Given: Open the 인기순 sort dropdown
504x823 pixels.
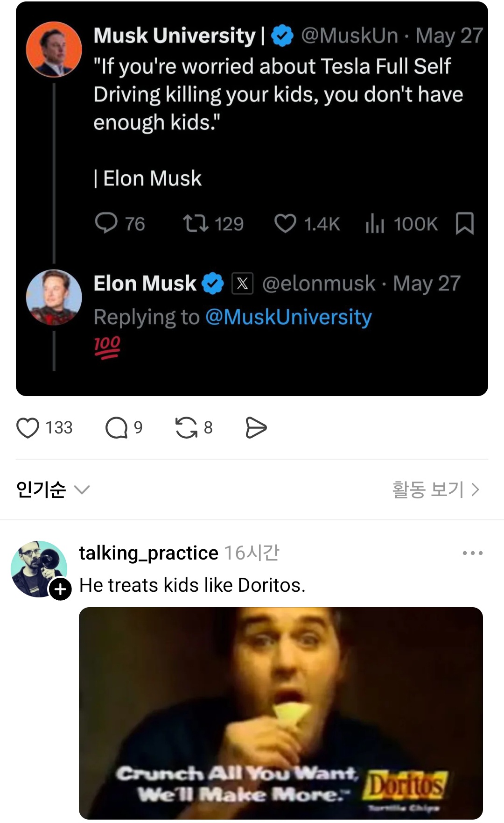Looking at the screenshot, I should coord(52,490).
